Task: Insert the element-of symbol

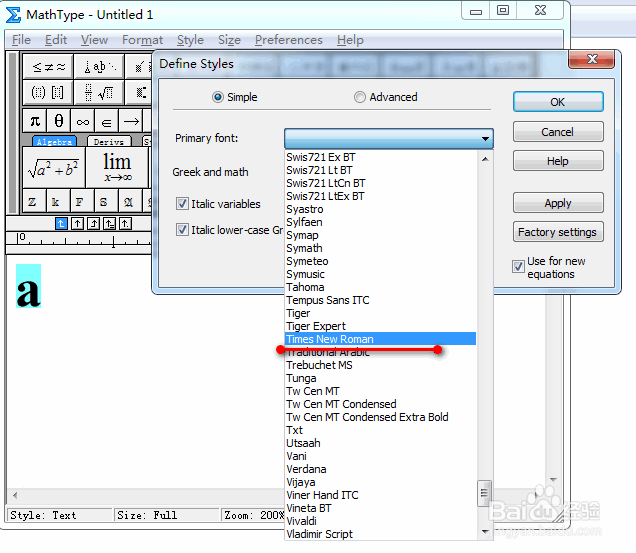Action: pyautogui.click(x=107, y=120)
